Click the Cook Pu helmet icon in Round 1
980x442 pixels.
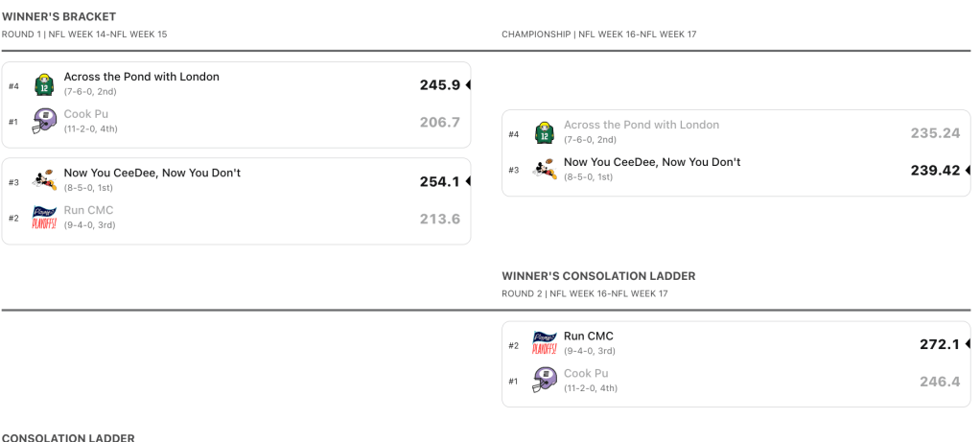(44, 121)
